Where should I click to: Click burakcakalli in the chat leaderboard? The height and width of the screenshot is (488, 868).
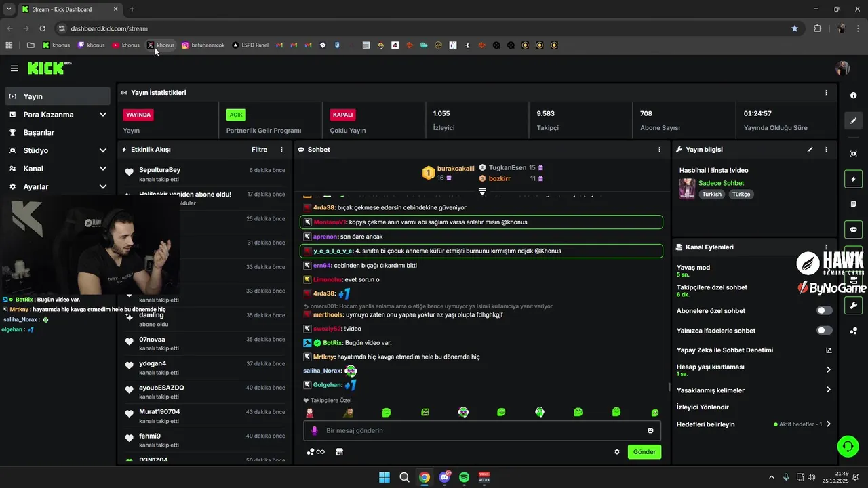(456, 169)
